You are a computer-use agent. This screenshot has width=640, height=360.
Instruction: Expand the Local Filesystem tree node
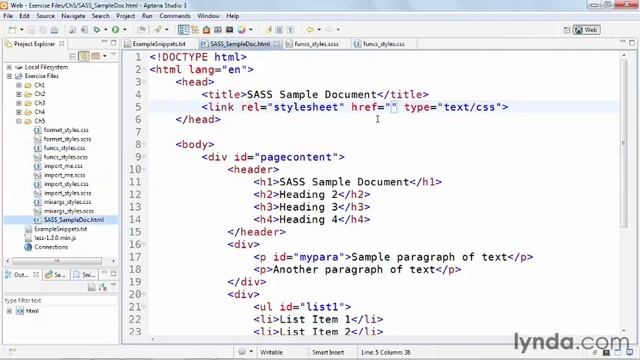(9, 67)
